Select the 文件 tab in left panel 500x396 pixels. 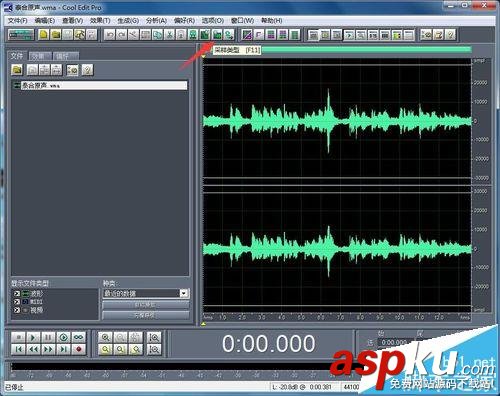(17, 56)
